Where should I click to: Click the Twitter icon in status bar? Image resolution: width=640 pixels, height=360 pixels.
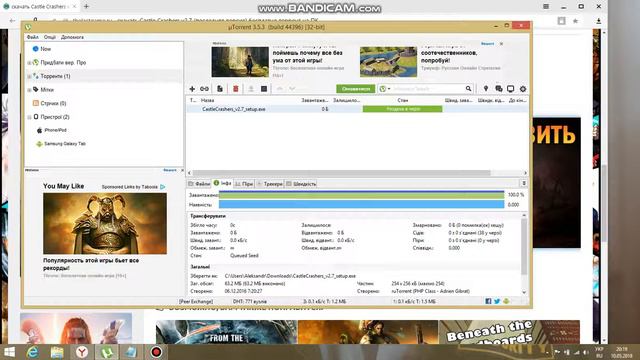coord(497,301)
